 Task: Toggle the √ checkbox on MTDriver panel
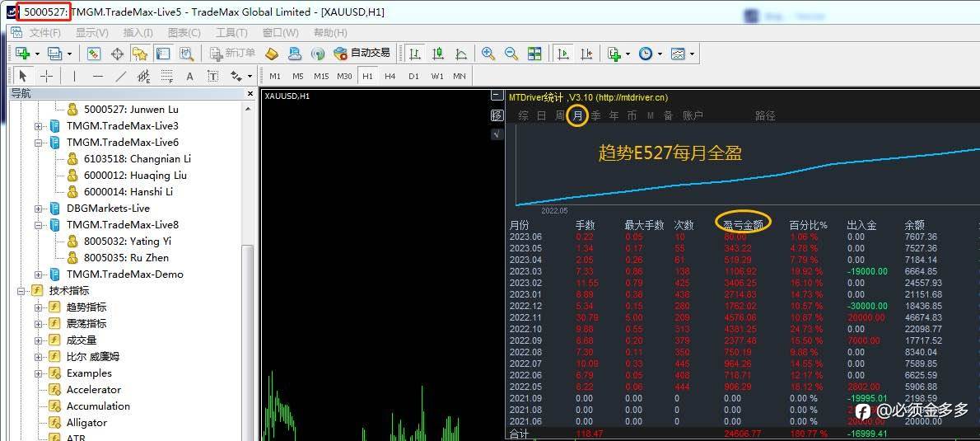(x=497, y=134)
